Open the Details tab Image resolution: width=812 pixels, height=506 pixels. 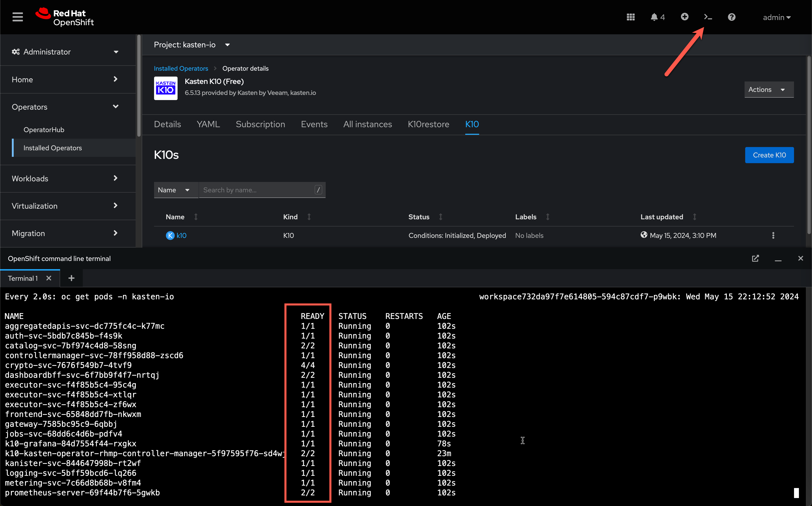click(x=167, y=124)
